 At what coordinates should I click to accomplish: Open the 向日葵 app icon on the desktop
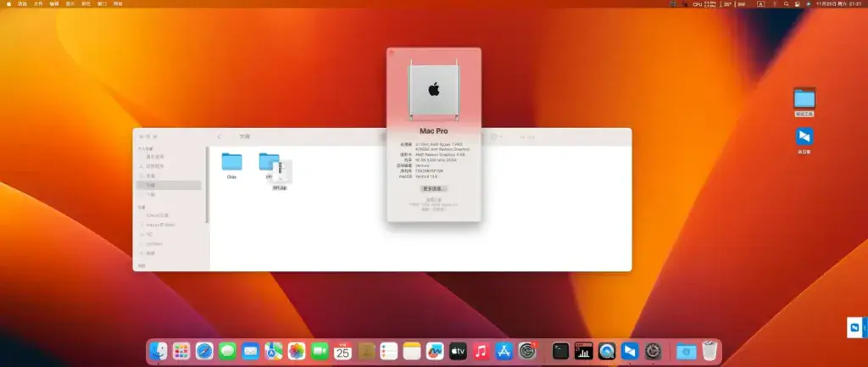pos(804,136)
